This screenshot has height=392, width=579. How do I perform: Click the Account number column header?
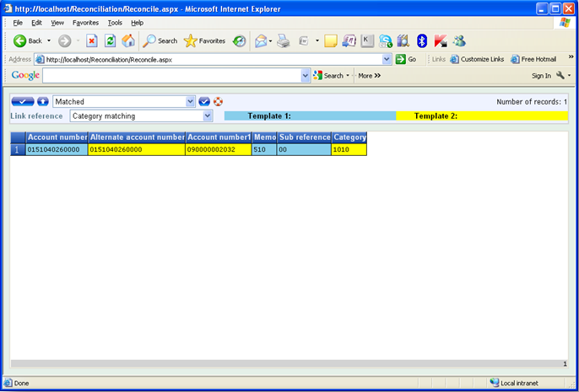(x=57, y=137)
